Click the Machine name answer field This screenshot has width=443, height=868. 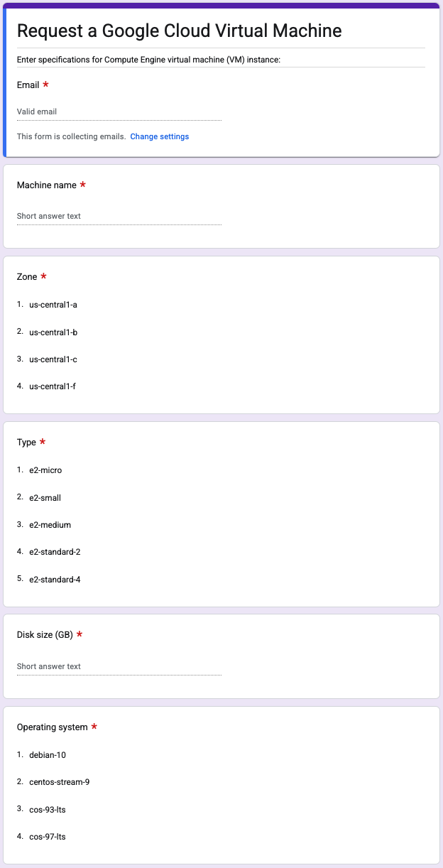(119, 216)
